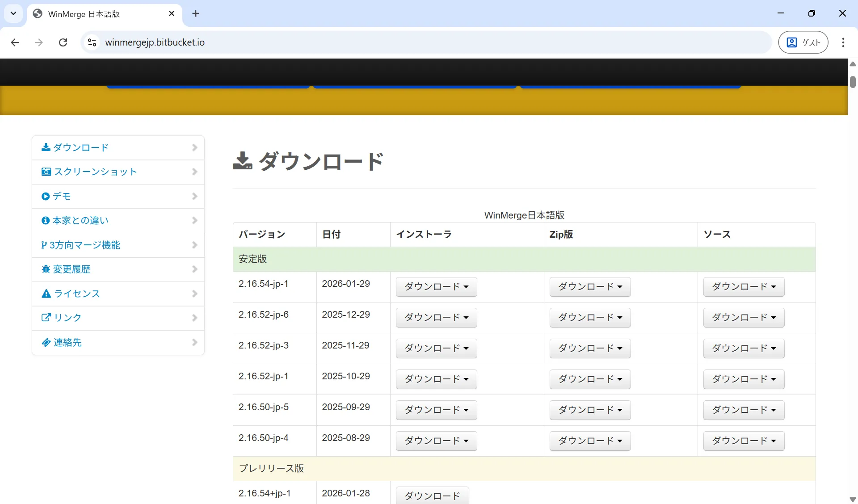
Task: Click the tag icon next to 連絡先
Action: click(x=46, y=342)
